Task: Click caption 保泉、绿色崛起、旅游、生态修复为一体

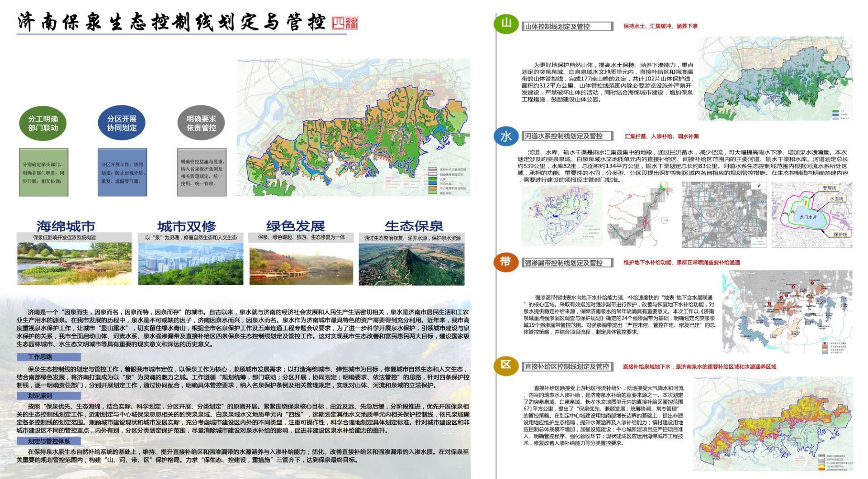Action: (302, 237)
